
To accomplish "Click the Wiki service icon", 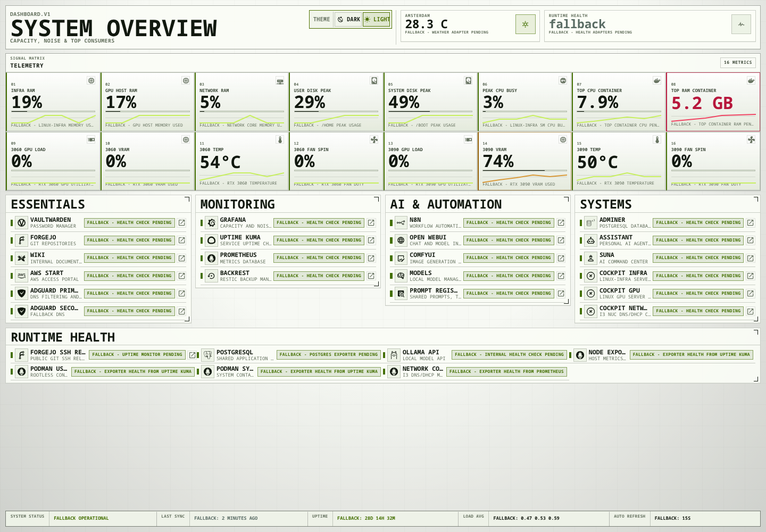I will [x=21, y=258].
